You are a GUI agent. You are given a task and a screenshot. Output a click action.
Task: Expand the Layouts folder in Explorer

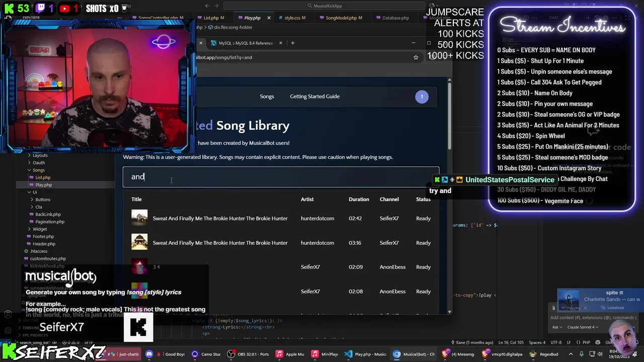(40, 155)
